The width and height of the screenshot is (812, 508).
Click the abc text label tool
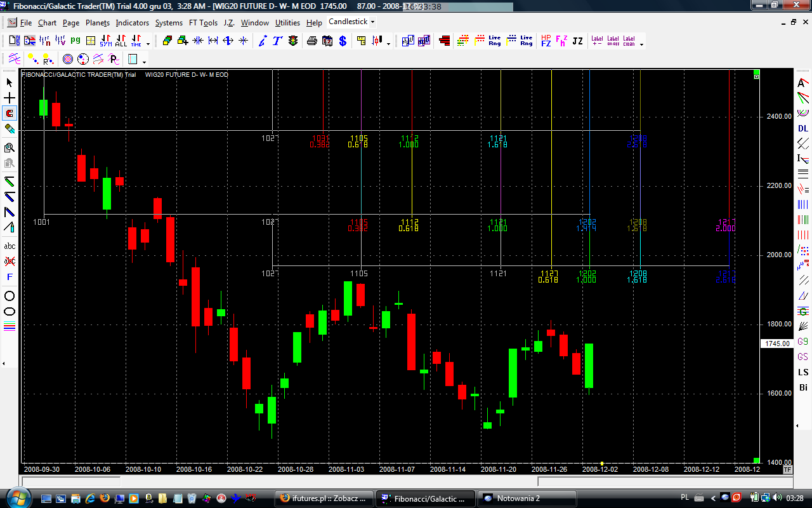(10, 246)
